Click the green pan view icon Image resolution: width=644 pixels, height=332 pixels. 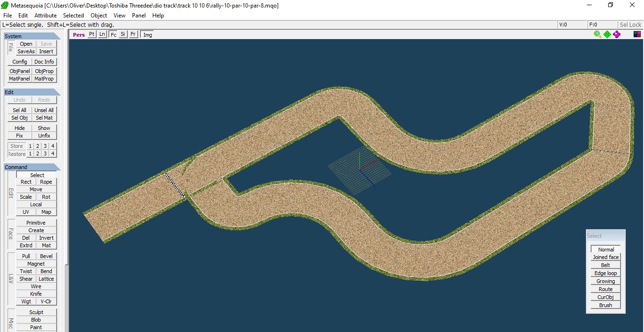(607, 34)
